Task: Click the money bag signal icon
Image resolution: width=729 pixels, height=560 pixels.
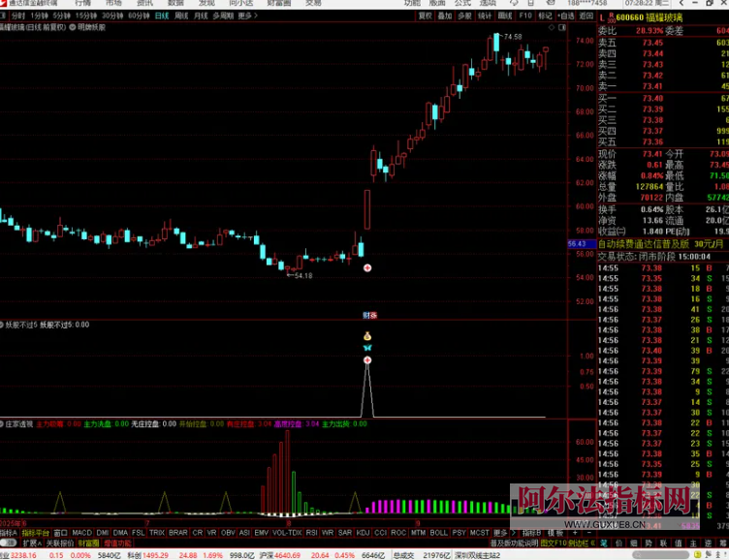Action: click(367, 336)
